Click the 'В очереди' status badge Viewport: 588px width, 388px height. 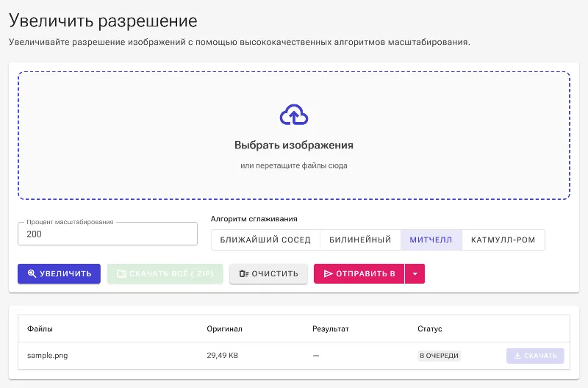point(439,356)
